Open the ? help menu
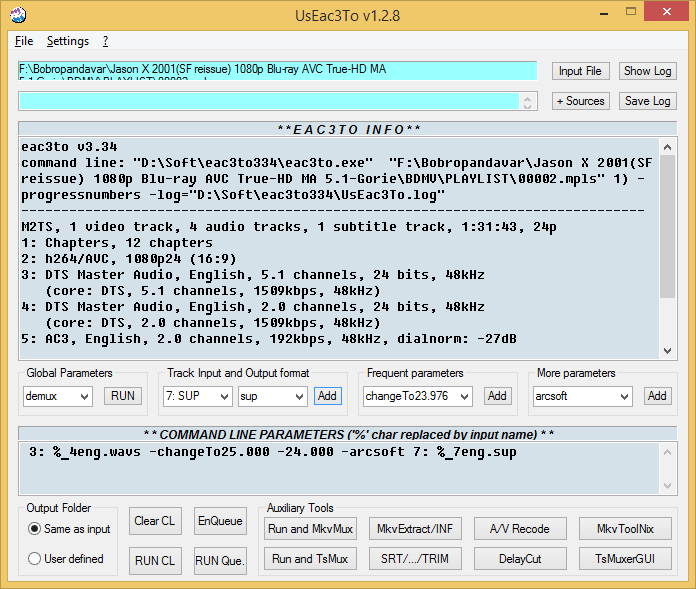Screen dimensions: 696x589 [x=106, y=41]
